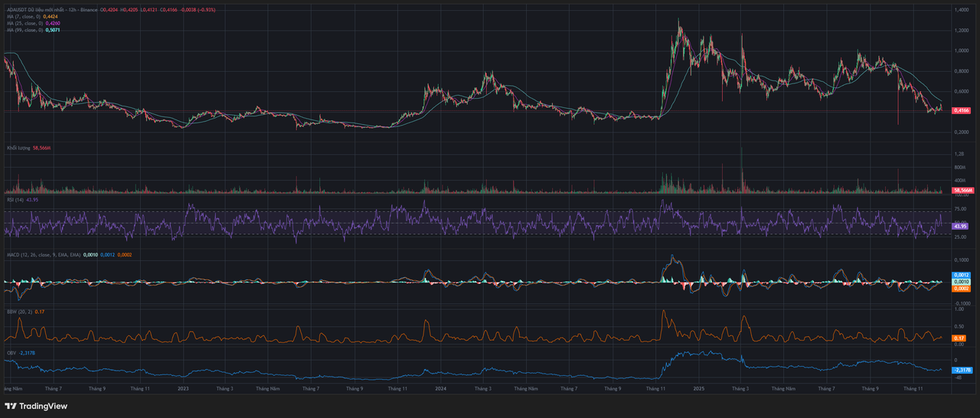Select the MA (25, close, 0) indicator legend
This screenshot has width=980, height=418.
tap(24, 24)
